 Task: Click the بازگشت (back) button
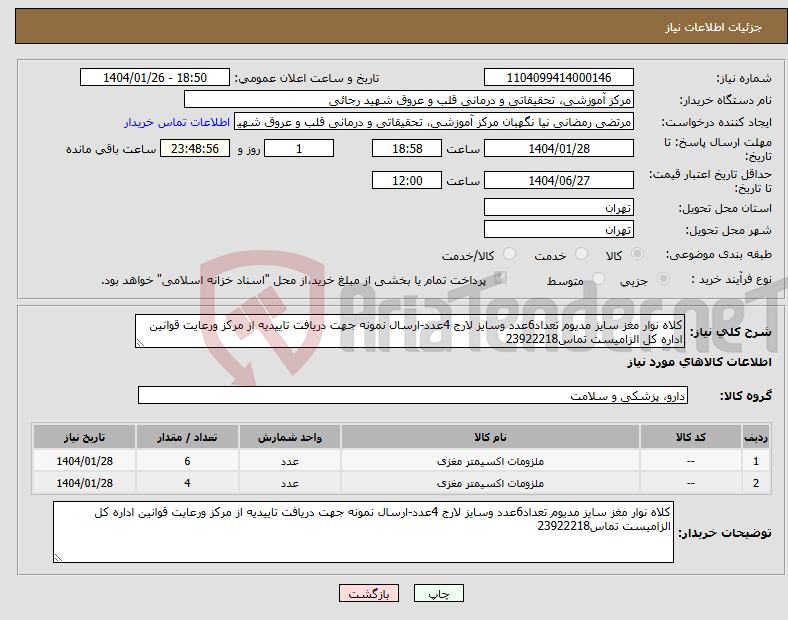[369, 593]
